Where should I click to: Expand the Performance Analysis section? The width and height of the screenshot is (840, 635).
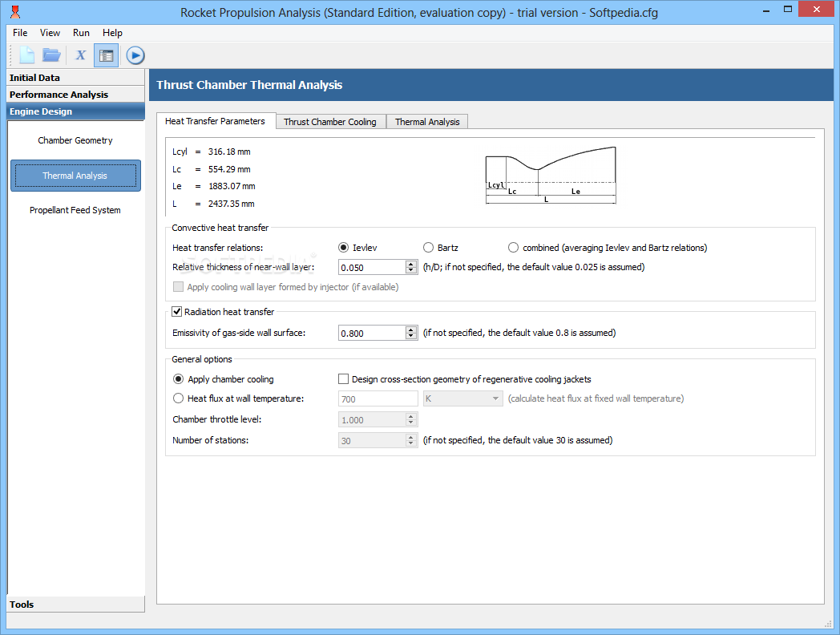(75, 95)
